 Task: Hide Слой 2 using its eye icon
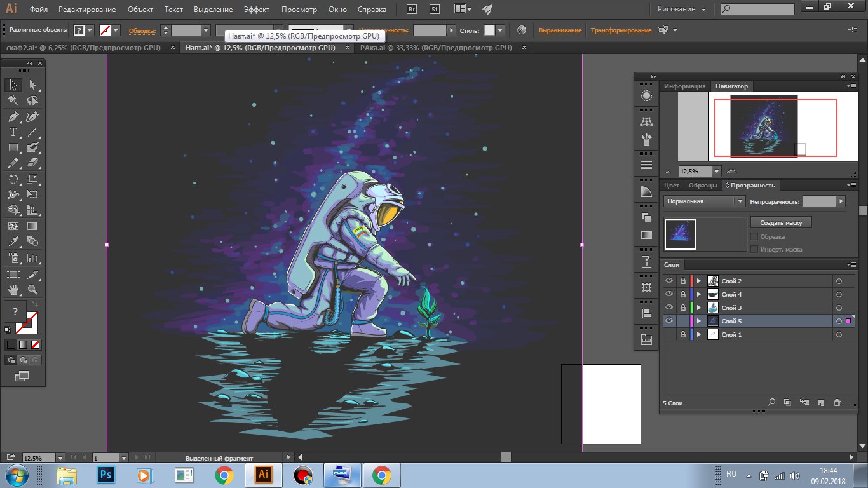[669, 281]
